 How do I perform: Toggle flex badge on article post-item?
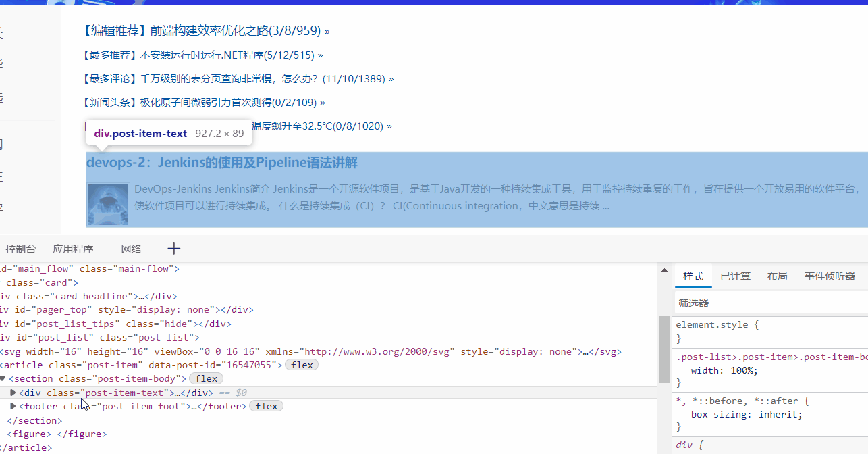[302, 365]
